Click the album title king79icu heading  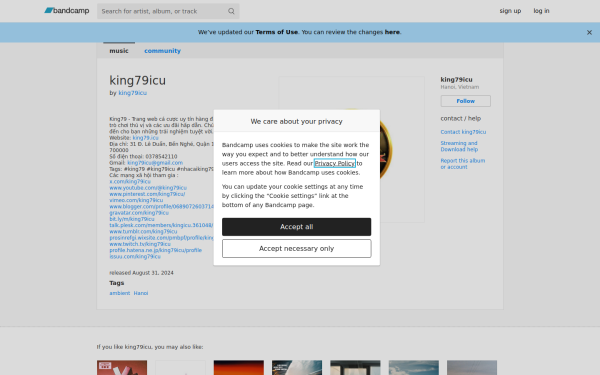point(138,80)
